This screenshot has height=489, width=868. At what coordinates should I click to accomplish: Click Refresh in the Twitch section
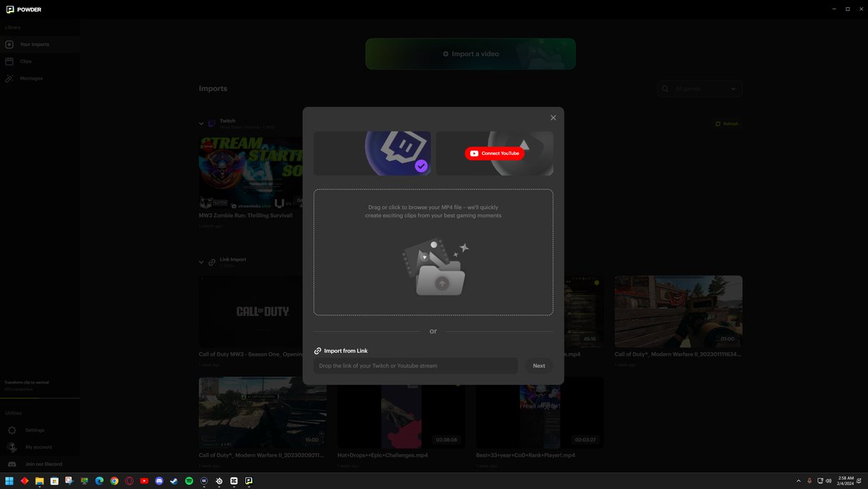tap(727, 124)
